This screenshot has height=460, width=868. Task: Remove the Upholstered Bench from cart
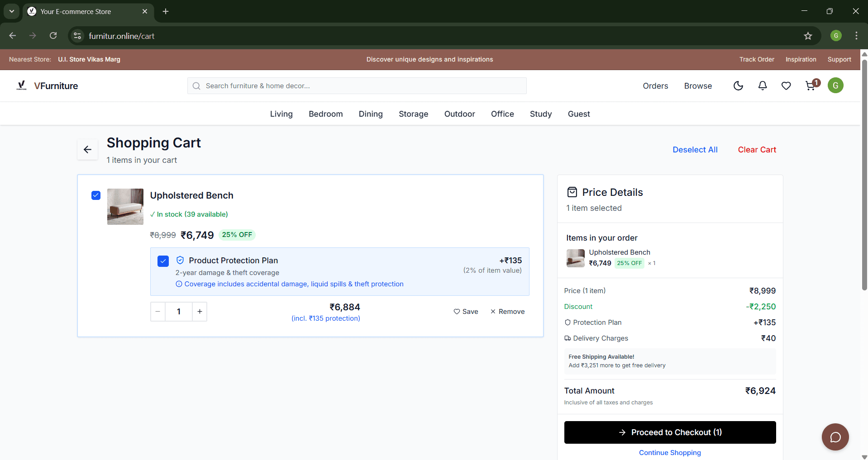507,311
